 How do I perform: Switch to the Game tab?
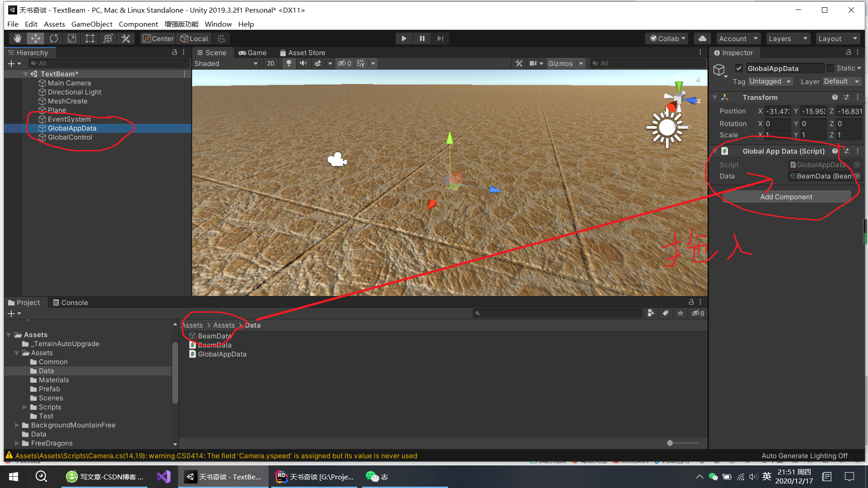252,52
